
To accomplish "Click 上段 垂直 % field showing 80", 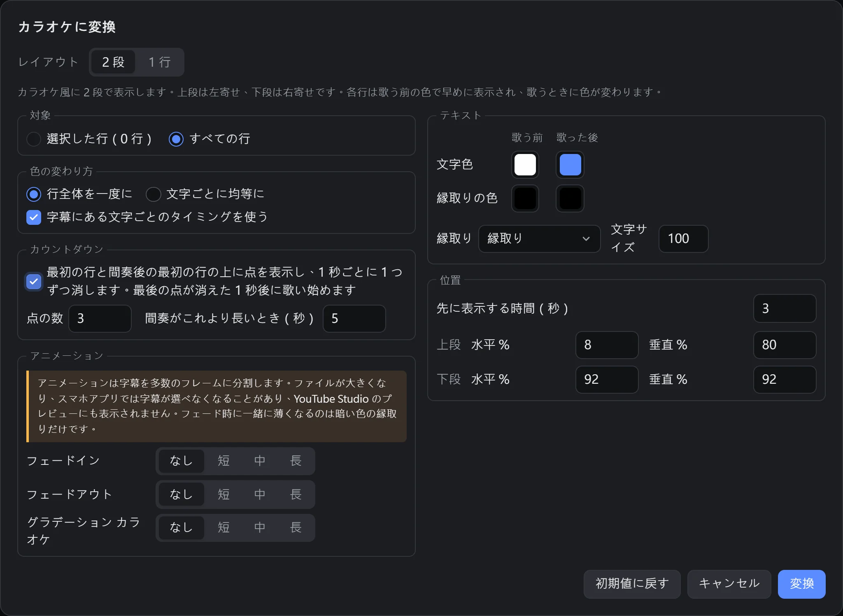I will [x=785, y=345].
